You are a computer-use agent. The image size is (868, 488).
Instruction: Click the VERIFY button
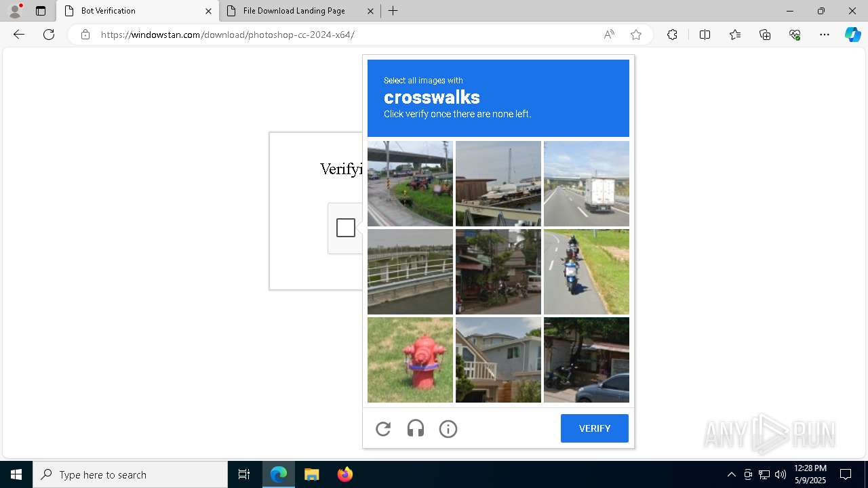pyautogui.click(x=595, y=428)
